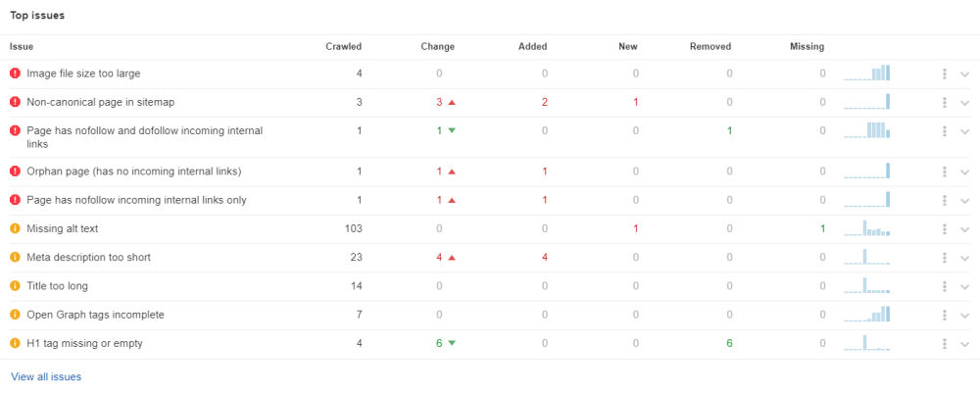Screen dimensions: 980x393
Task: Click red error icon beside Image file size too large
Action: pos(15,74)
